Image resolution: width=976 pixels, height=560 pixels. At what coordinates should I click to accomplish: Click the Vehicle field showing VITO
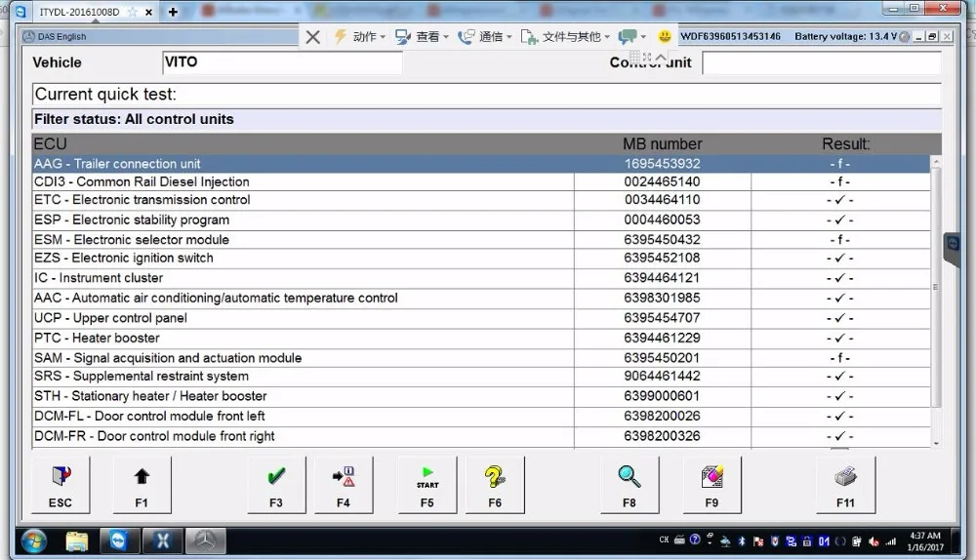282,62
